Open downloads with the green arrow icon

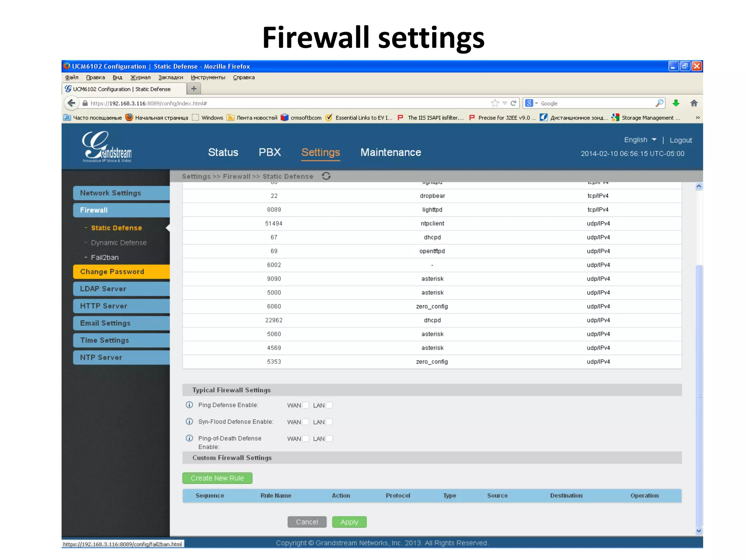coord(676,103)
